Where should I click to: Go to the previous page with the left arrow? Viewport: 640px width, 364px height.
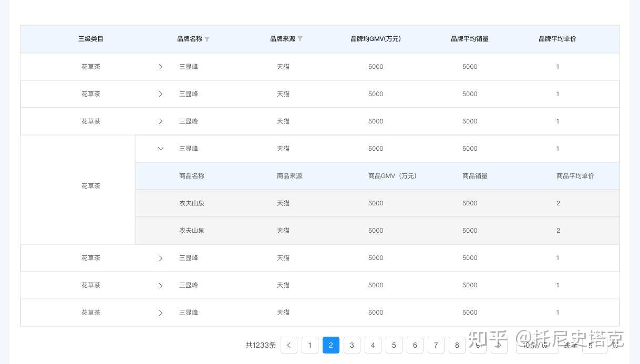pyautogui.click(x=289, y=345)
